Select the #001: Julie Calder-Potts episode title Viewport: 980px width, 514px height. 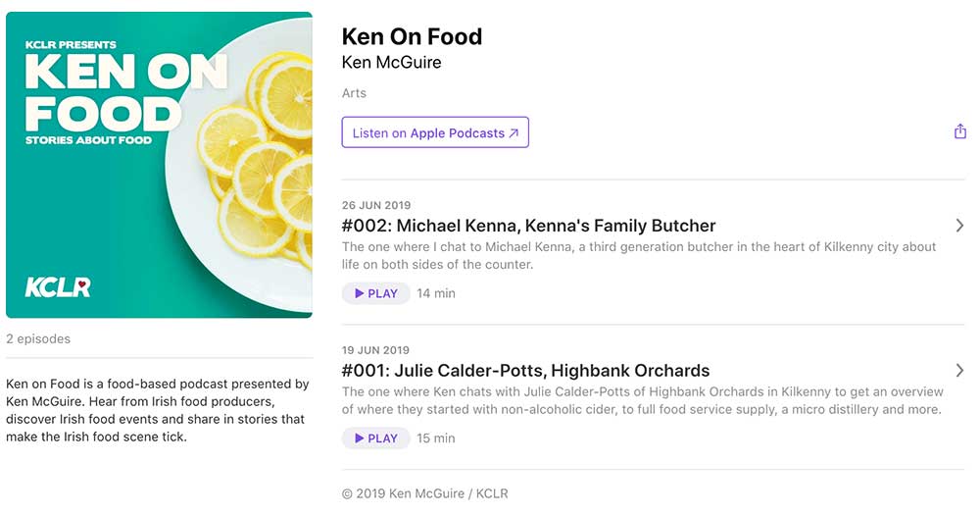click(525, 371)
